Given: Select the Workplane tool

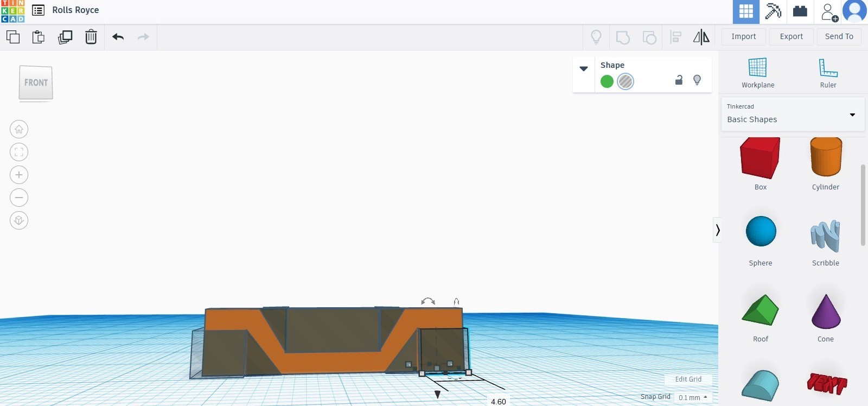Looking at the screenshot, I should (x=758, y=73).
